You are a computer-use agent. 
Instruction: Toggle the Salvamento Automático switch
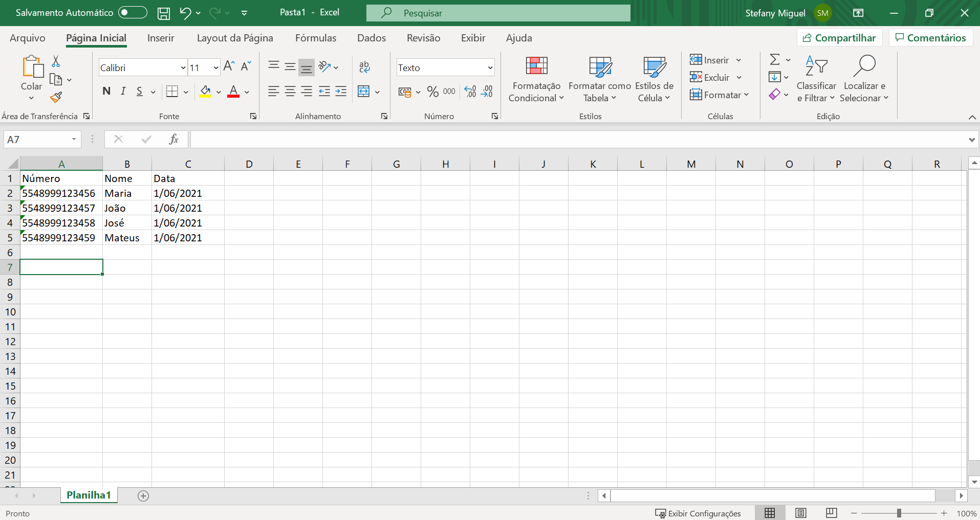[133, 12]
